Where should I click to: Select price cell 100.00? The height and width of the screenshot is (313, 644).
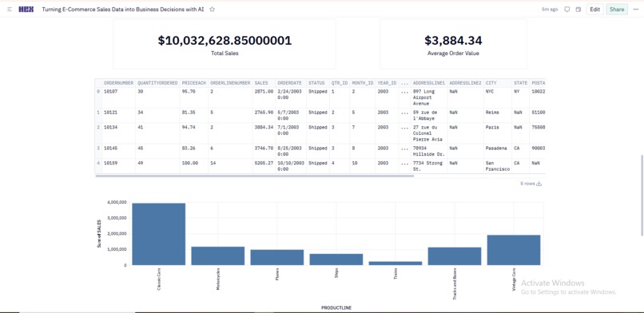[x=194, y=166]
